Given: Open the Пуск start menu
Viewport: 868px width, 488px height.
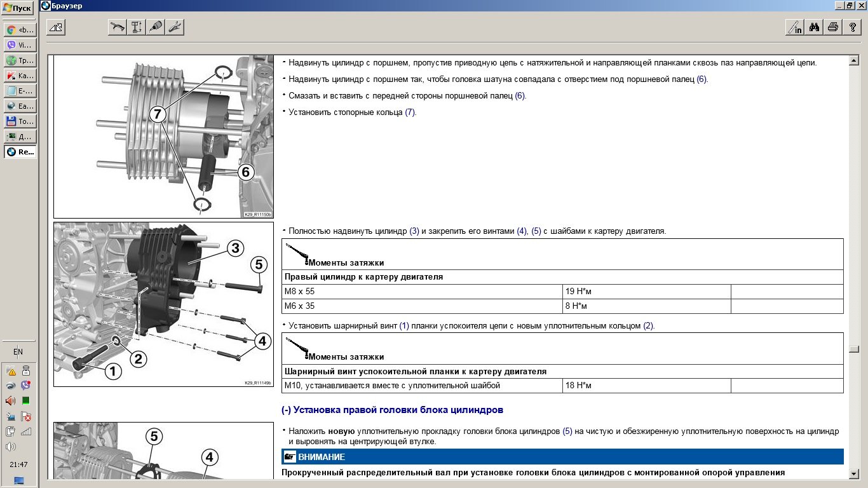Looking at the screenshot, I should 18,10.
